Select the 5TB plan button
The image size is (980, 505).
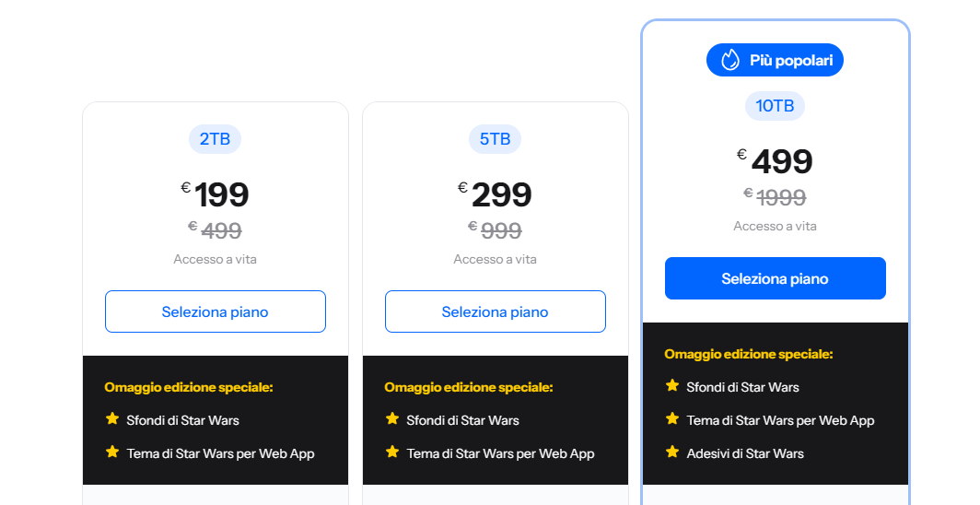click(496, 311)
